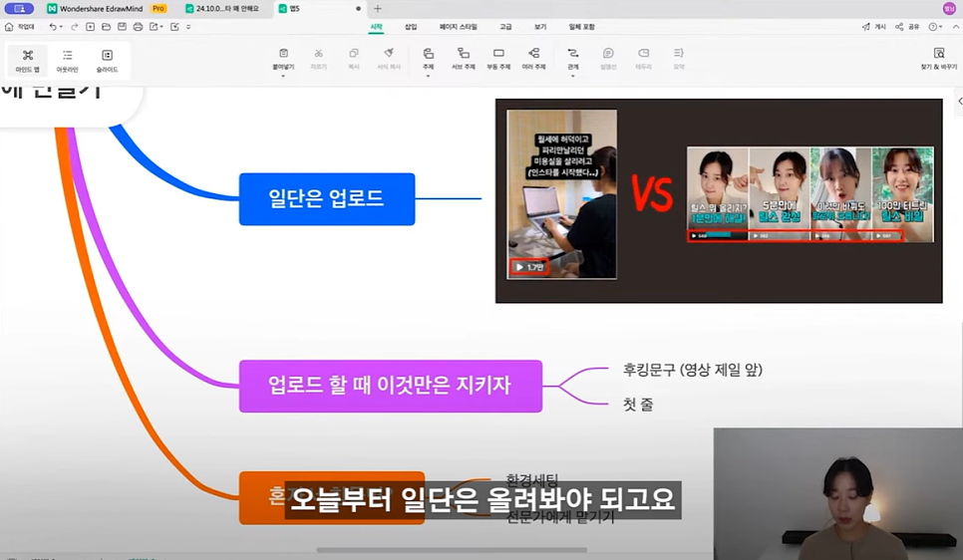The height and width of the screenshot is (560, 963).
Task: Click the blue screen-share pill icon
Action: pos(19,9)
